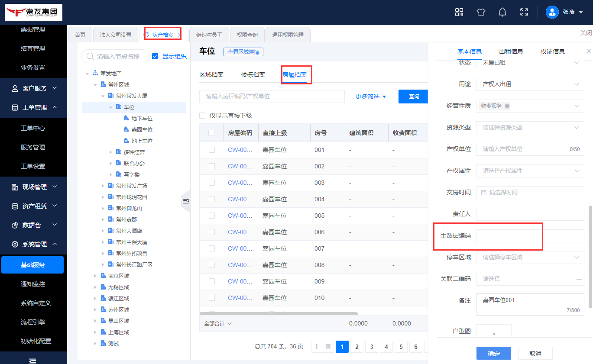Toggle the 显示组织 checkbox
Image resolution: width=593 pixels, height=364 pixels.
156,56
